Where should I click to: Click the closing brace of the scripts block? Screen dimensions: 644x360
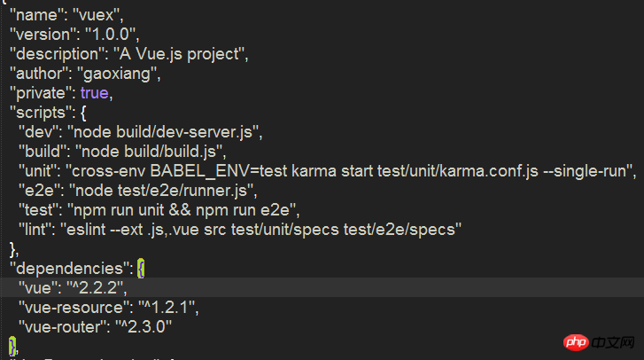point(12,249)
